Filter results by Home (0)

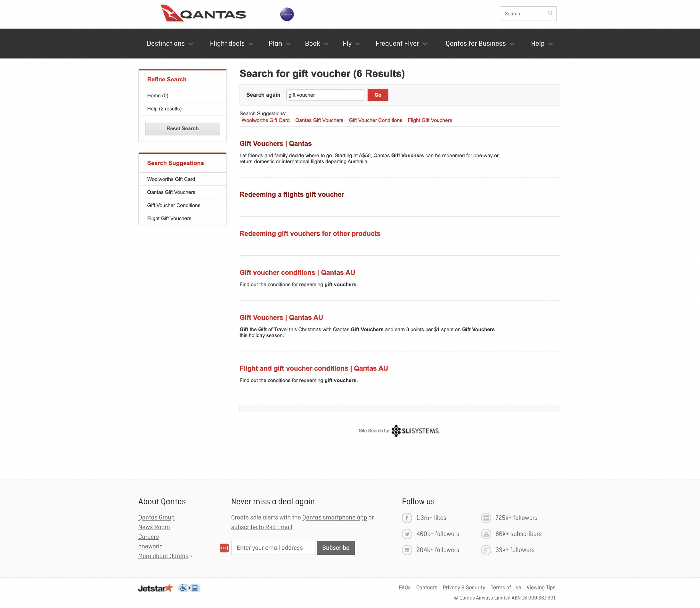183,96
